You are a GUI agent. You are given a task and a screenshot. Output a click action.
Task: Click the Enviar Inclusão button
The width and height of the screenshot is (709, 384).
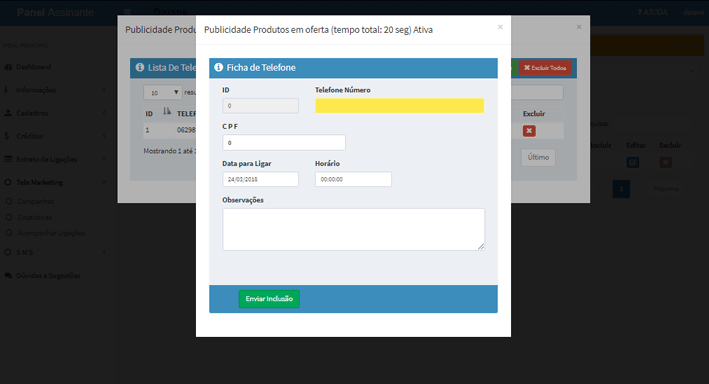[x=269, y=299]
